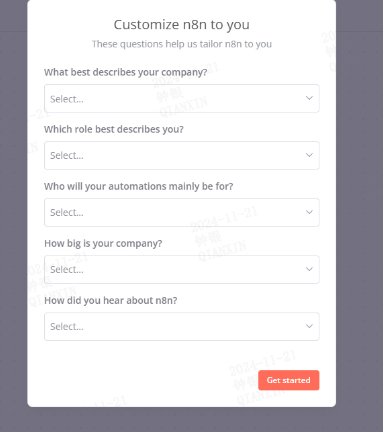Open the company size dropdown field
Screen dimensions: 383x432
[182, 269]
